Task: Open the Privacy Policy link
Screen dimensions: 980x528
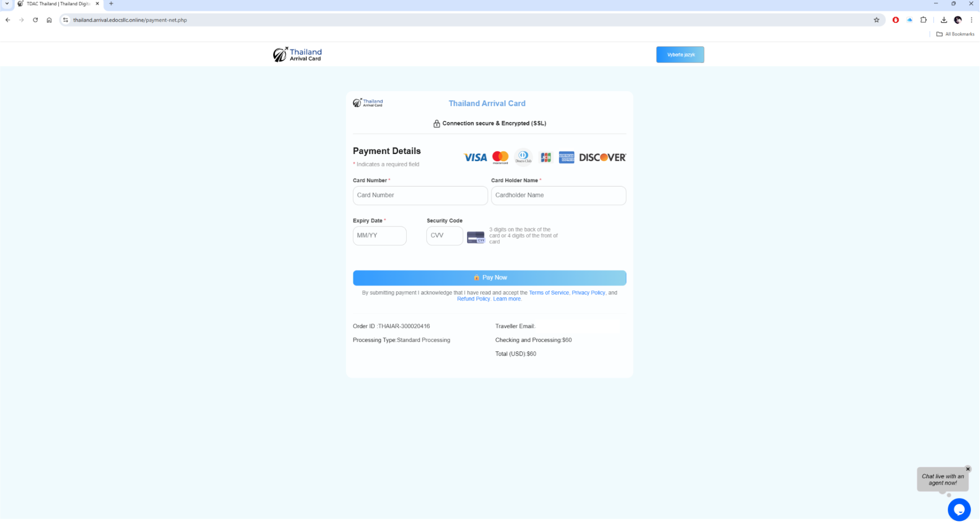Action: click(x=588, y=293)
